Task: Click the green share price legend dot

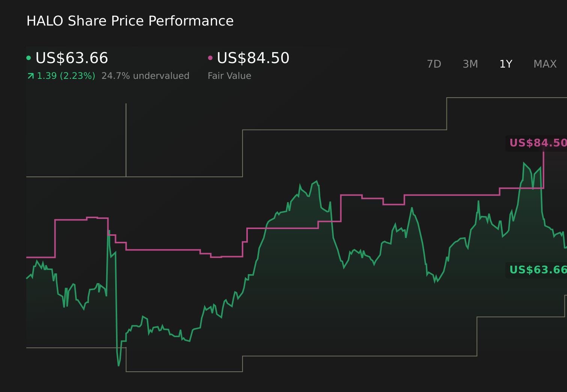Action: (x=29, y=58)
